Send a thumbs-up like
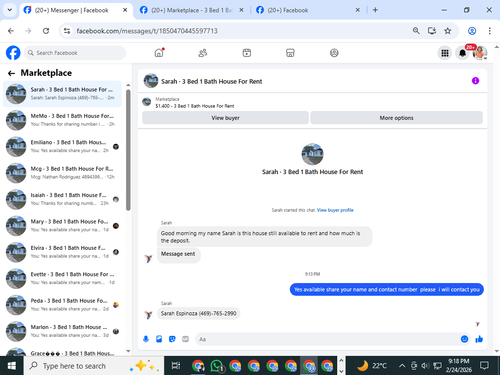This screenshot has width=500, height=375. pos(479,339)
